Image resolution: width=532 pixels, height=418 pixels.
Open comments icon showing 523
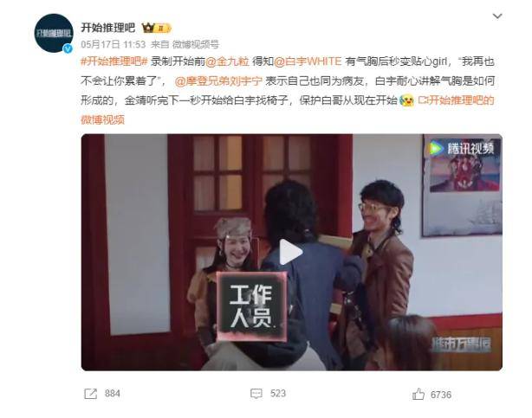pos(256,394)
